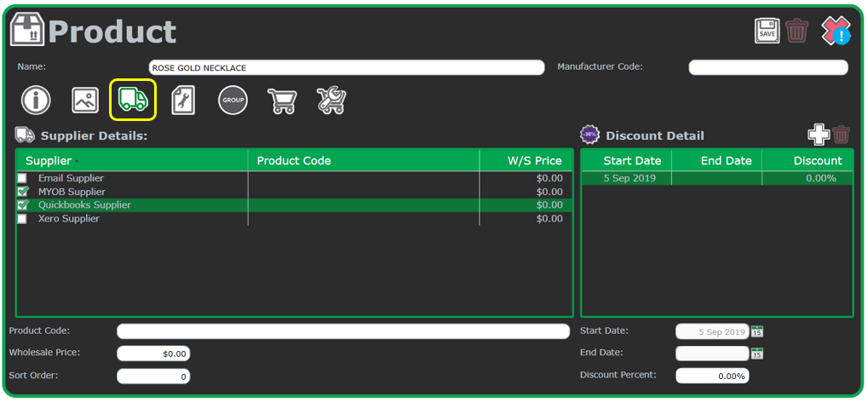Screen dimensions: 868x403
Task: Click the End Date input field
Action: coord(712,354)
